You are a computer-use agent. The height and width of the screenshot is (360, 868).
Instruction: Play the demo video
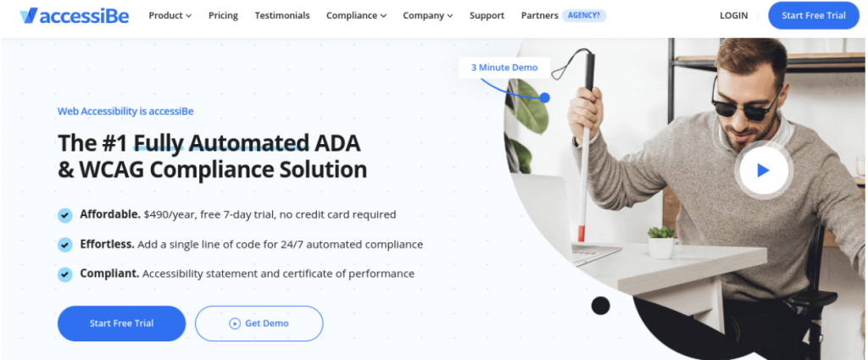764,170
